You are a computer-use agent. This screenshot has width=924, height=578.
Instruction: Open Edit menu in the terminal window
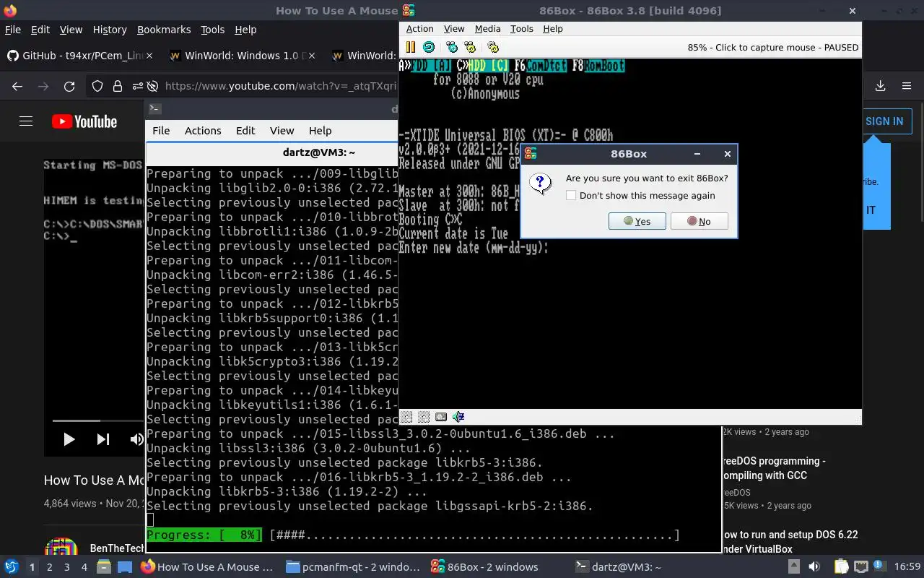click(x=245, y=131)
